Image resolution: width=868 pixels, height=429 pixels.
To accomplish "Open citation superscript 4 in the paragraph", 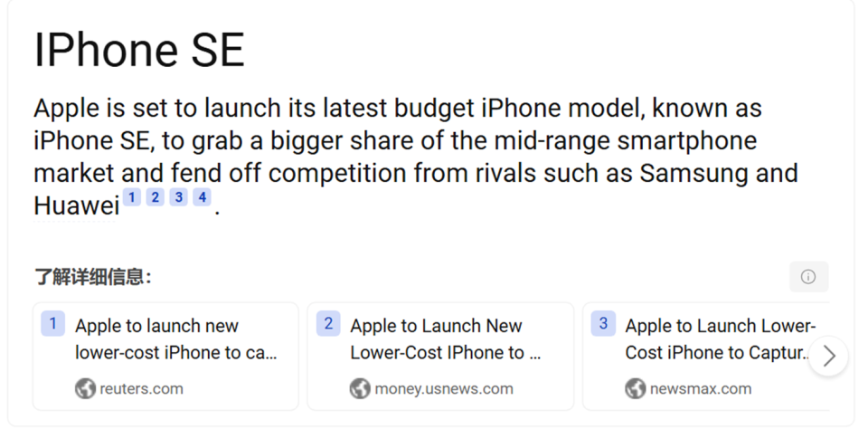I will point(202,197).
